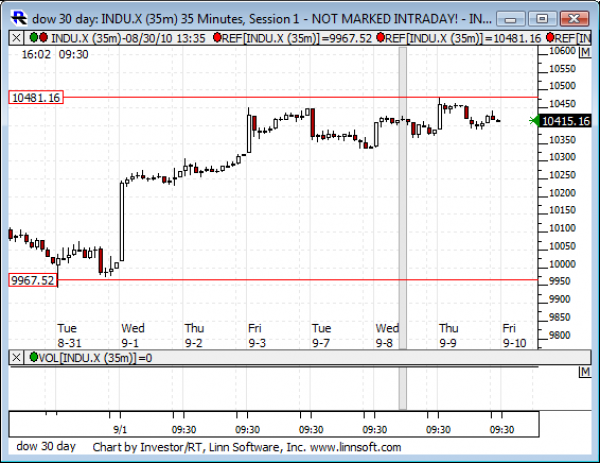600x463 pixels.
Task: Click red marker before REF =10481.16
Action: click(380, 37)
